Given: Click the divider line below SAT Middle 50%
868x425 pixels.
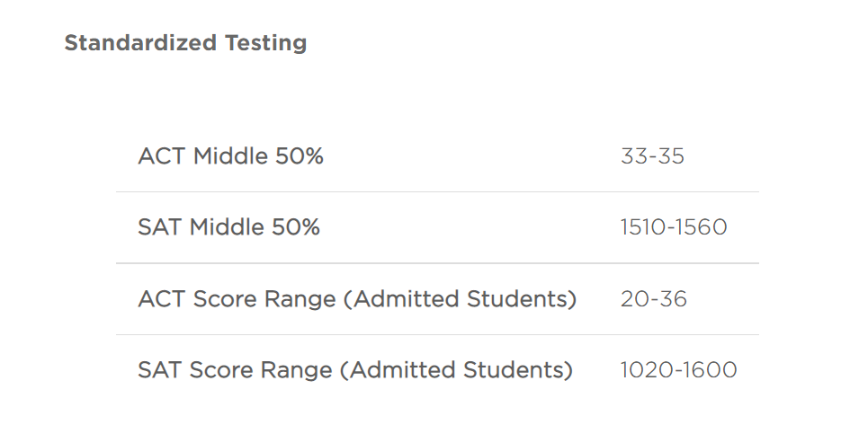Looking at the screenshot, I should (437, 263).
